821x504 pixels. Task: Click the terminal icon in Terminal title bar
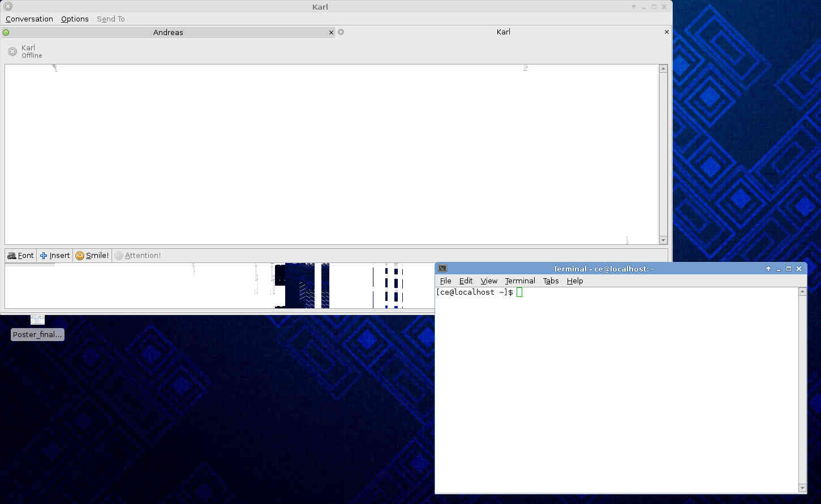pos(442,269)
